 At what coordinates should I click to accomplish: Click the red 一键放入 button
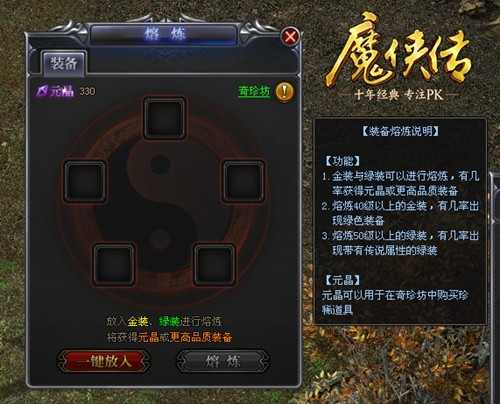click(x=104, y=361)
